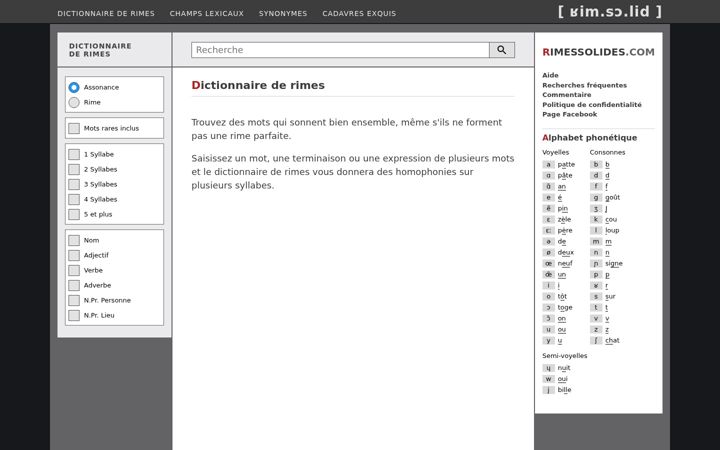
Task: Insert vowel symbol for 'zèle'
Action: click(x=548, y=219)
